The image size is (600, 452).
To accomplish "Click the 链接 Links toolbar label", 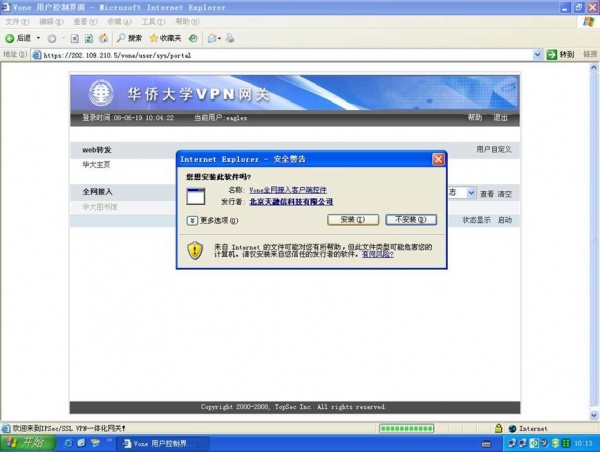I will 590,54.
